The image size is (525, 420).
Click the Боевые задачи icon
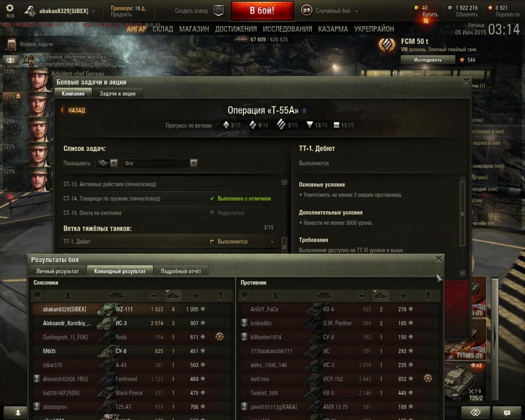point(11,44)
